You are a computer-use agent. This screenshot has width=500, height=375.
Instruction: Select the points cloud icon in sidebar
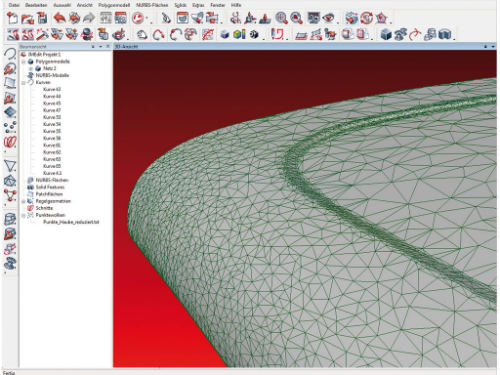tap(10, 127)
